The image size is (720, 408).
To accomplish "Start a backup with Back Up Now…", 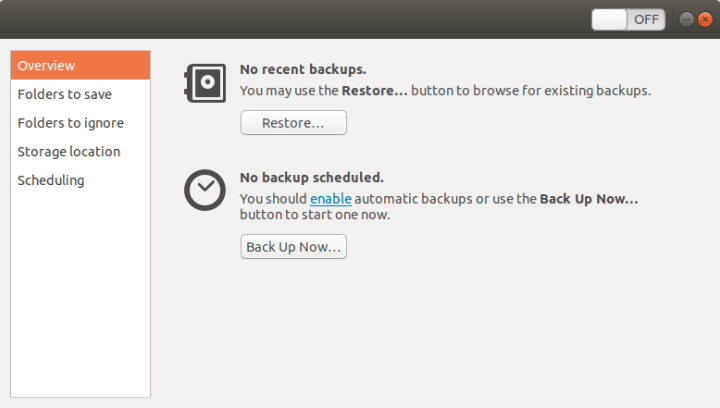I will 293,247.
